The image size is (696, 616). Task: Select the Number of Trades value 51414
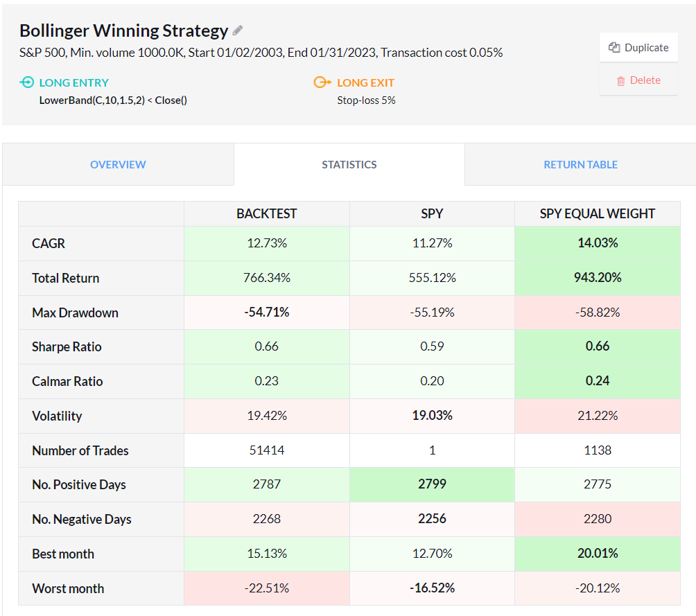click(266, 450)
